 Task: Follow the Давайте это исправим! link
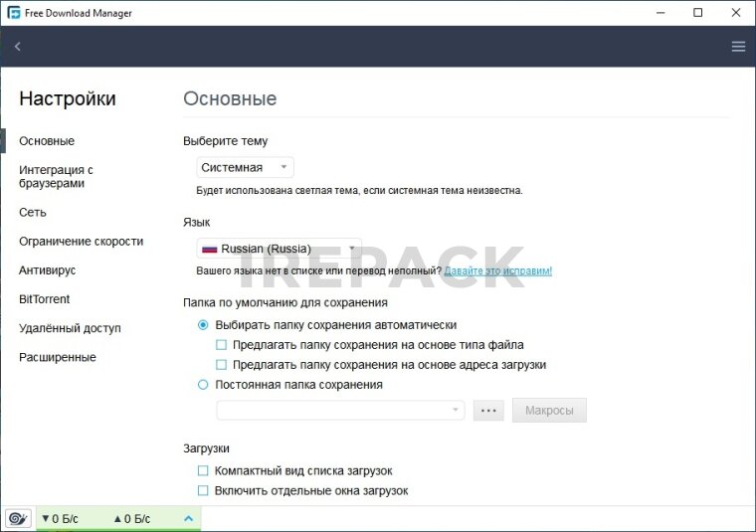497,270
